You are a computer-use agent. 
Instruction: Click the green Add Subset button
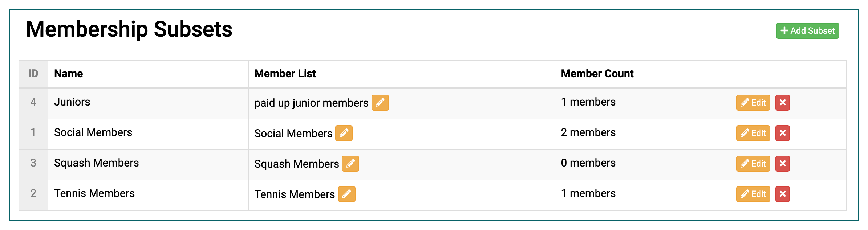point(807,31)
